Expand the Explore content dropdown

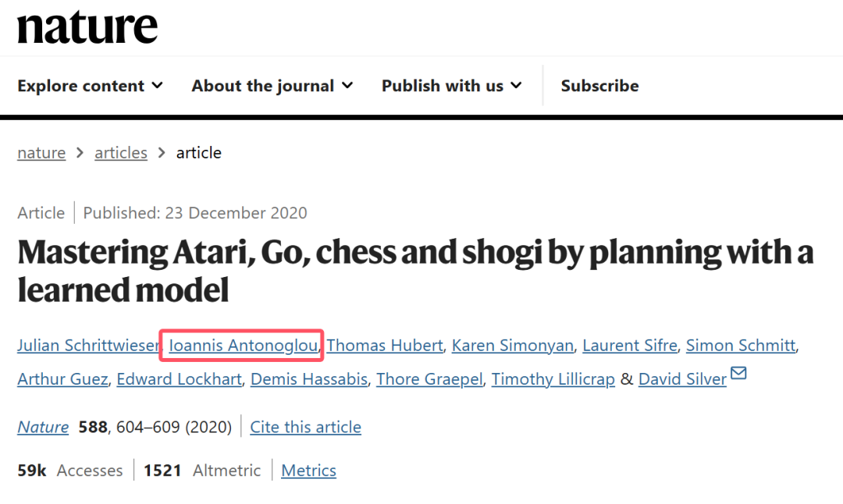point(90,86)
